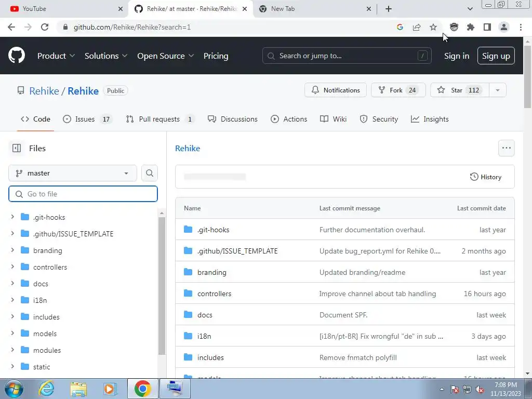The width and height of the screenshot is (532, 399).
Task: Star the repository
Action: point(459,90)
